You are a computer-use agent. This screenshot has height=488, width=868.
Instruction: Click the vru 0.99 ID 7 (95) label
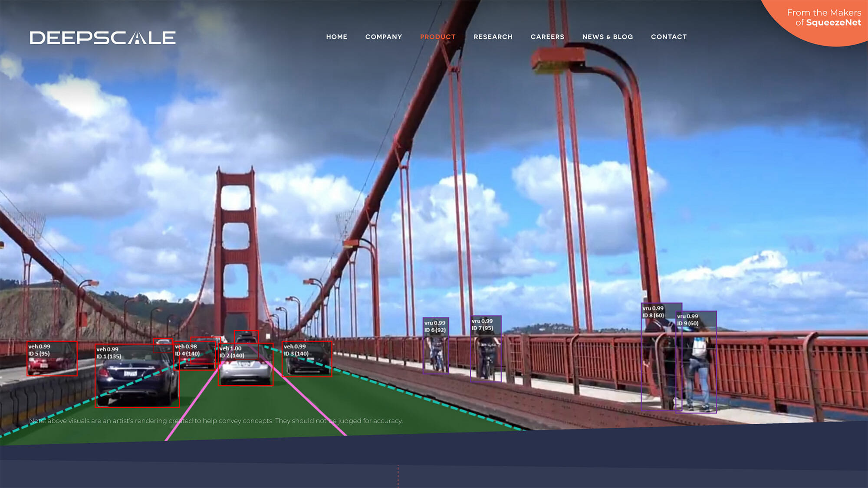tap(482, 324)
